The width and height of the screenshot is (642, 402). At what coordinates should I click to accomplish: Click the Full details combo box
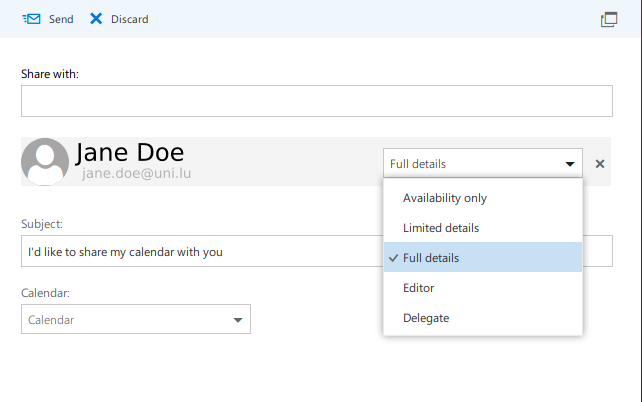coord(470,164)
